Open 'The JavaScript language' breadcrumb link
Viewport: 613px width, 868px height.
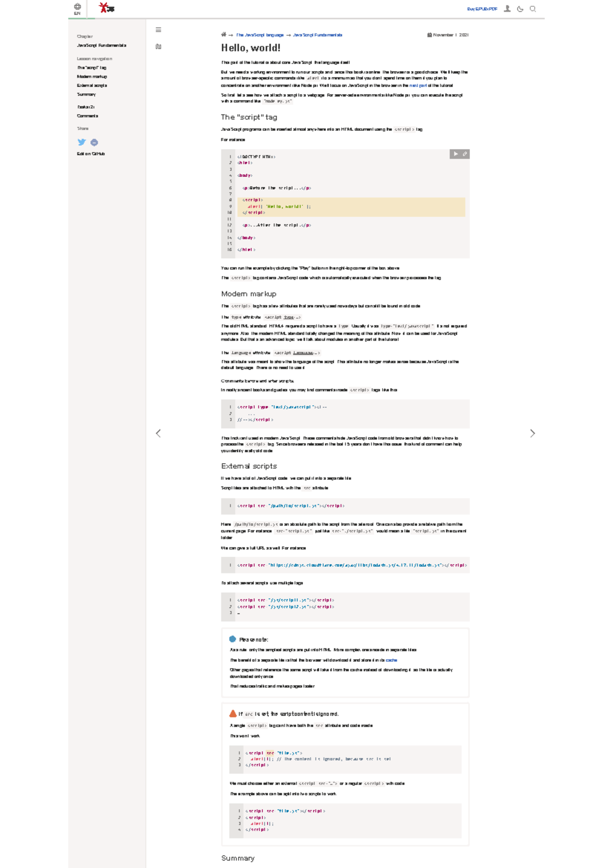pyautogui.click(x=260, y=35)
